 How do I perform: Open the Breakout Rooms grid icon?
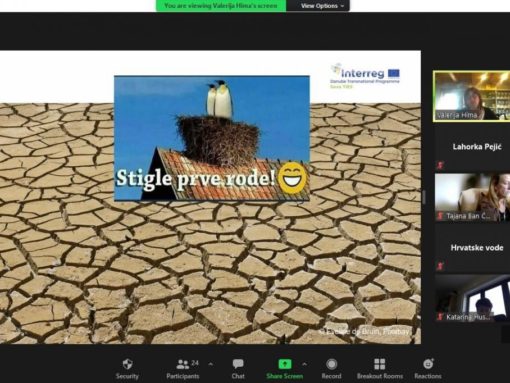tap(380, 364)
